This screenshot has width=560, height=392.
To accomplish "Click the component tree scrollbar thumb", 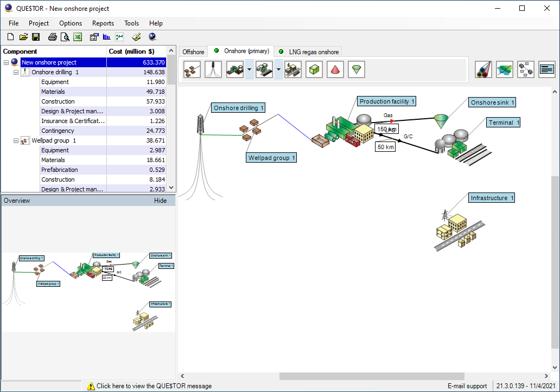I will tap(171, 70).
